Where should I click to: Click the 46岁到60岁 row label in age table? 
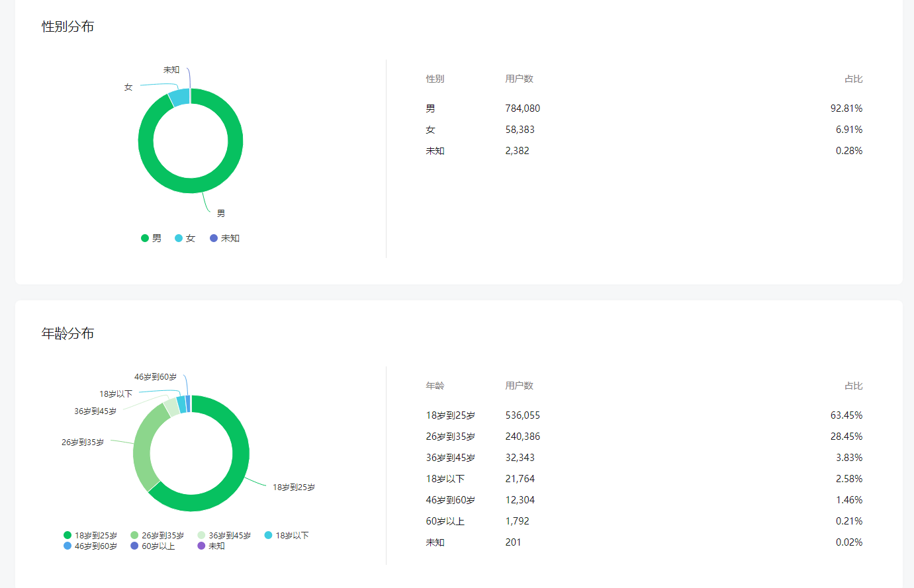[x=451, y=500]
